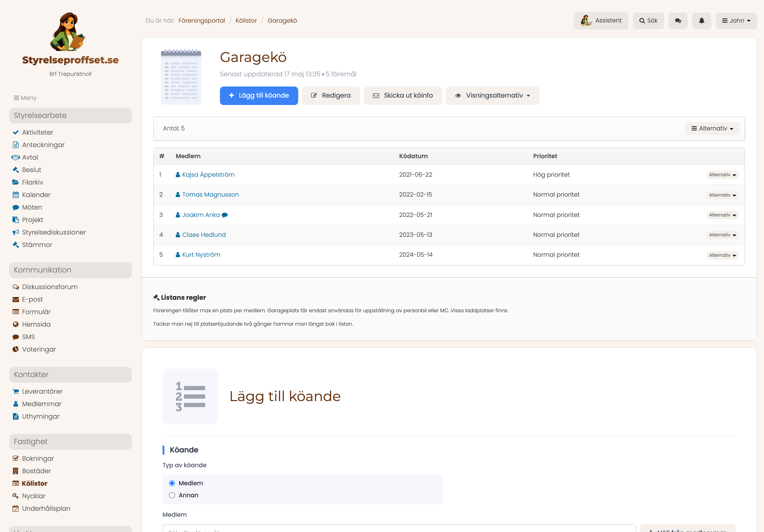Toggle the Meny hamburger
Screen dimensions: 764x532
25,98
